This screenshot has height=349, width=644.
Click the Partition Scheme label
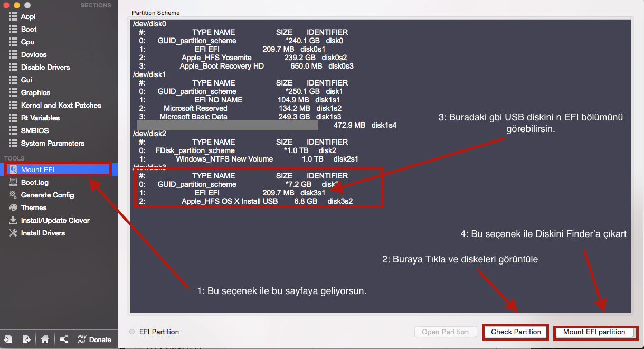point(156,12)
